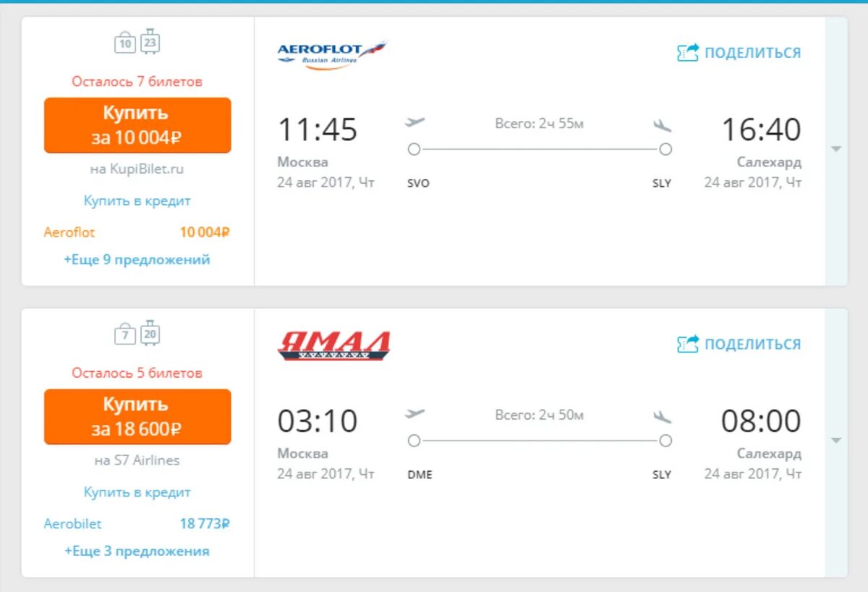Viewport: 868px width, 592px height.
Task: Click departure plane icon on Aeroflot flight
Action: [x=414, y=122]
